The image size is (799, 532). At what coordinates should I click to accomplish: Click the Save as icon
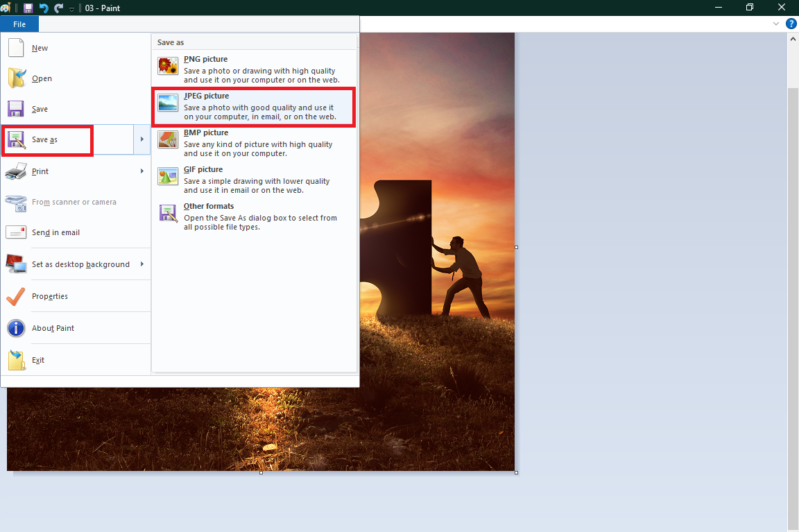pyautogui.click(x=16, y=139)
